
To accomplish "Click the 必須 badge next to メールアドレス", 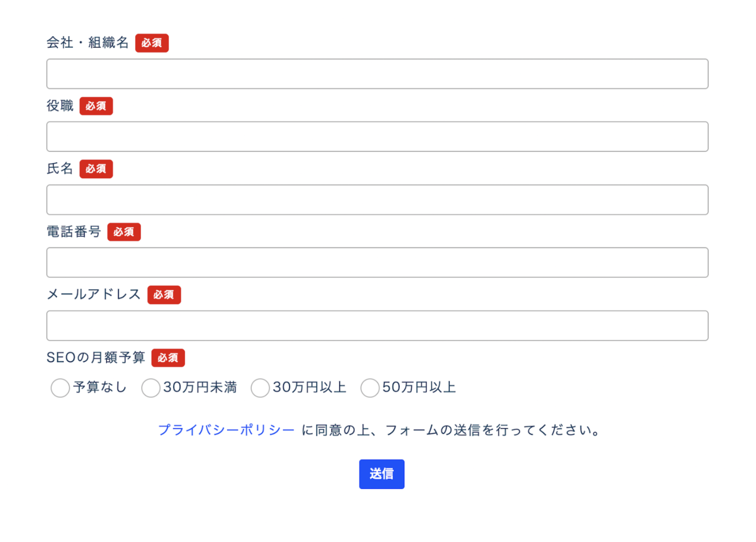I will pos(164,295).
